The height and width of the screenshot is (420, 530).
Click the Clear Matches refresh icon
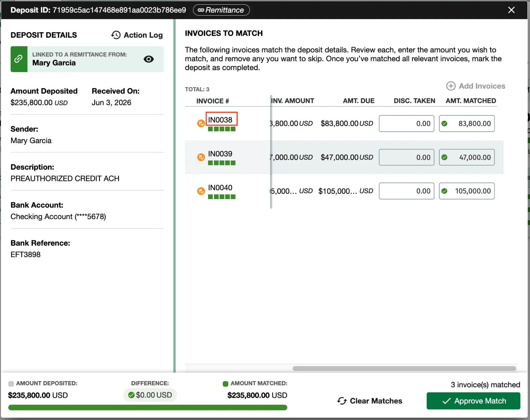(342, 401)
